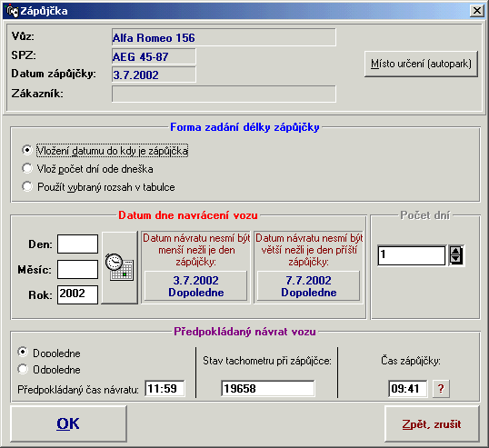This screenshot has width=489, height=448.
Task: Decrease day count with spinner down arrow
Action: coord(455,259)
